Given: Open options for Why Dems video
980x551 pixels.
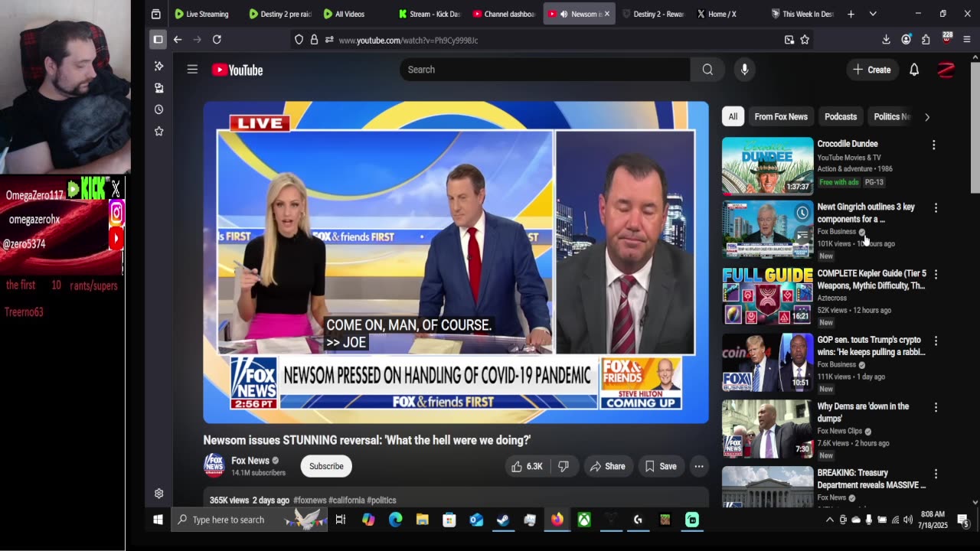Looking at the screenshot, I should coord(936,407).
